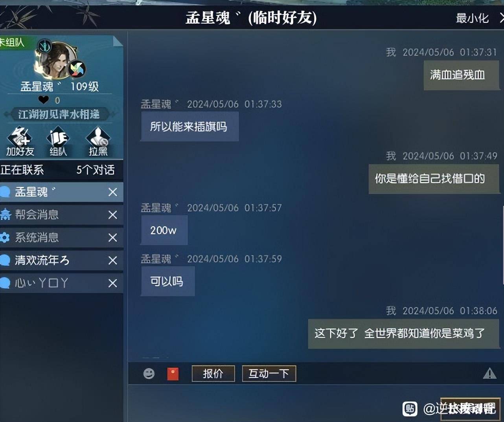The image size is (504, 422).
Task: Click 最小化 to minimize chat window
Action: [x=472, y=18]
